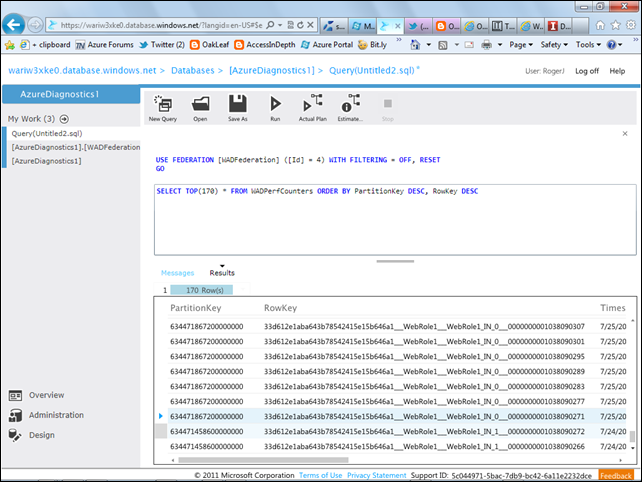This screenshot has height=482, width=642.
Task: Open the Design section
Action: coord(32,435)
